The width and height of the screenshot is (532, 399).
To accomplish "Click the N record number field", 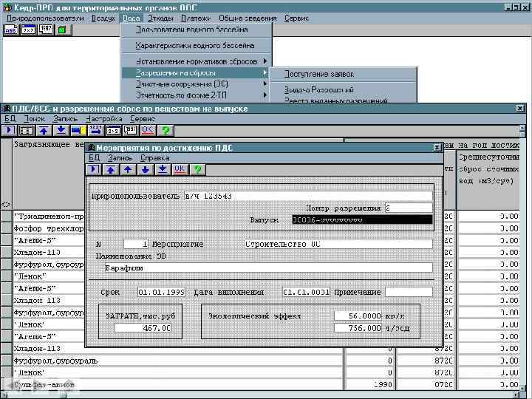I will [136, 244].
